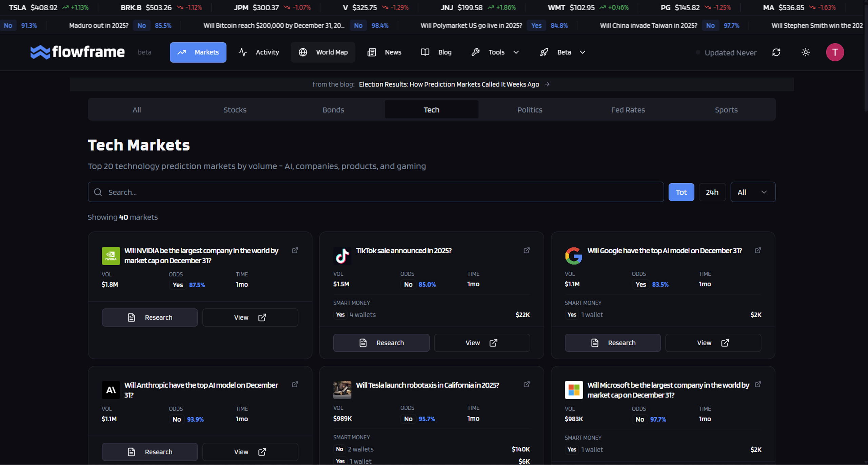Select the Politics category tab

point(530,110)
